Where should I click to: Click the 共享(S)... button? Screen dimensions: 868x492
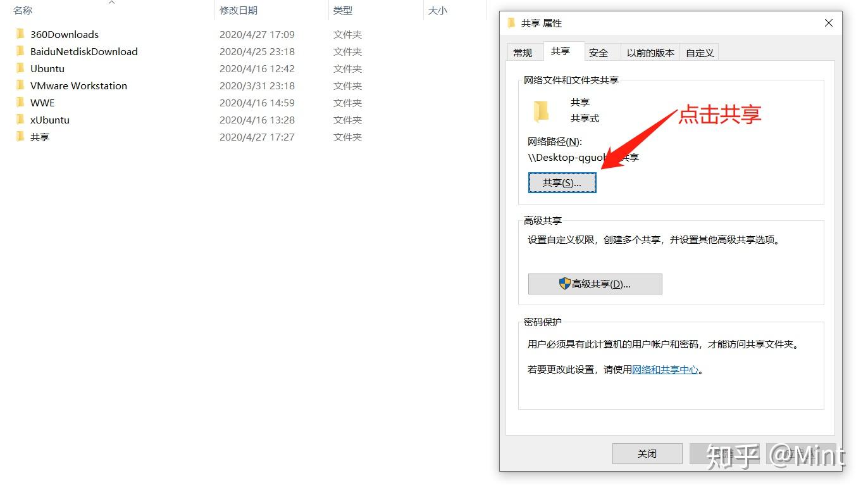tap(562, 182)
